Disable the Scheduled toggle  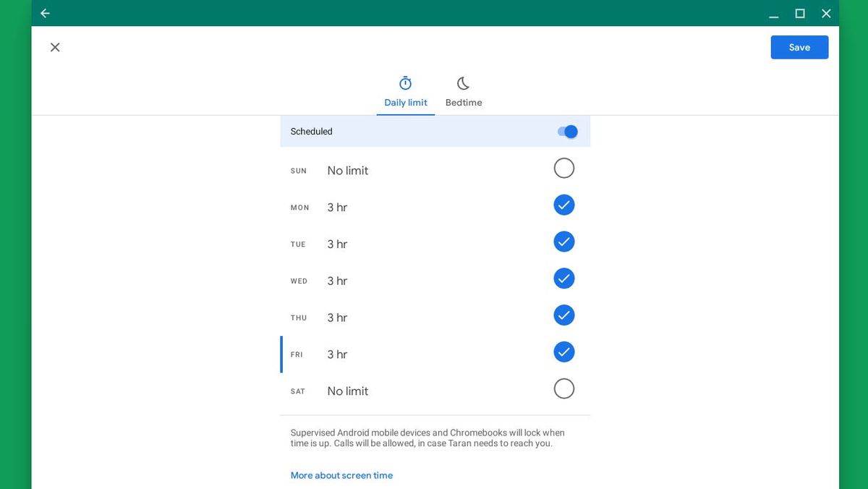coord(566,131)
